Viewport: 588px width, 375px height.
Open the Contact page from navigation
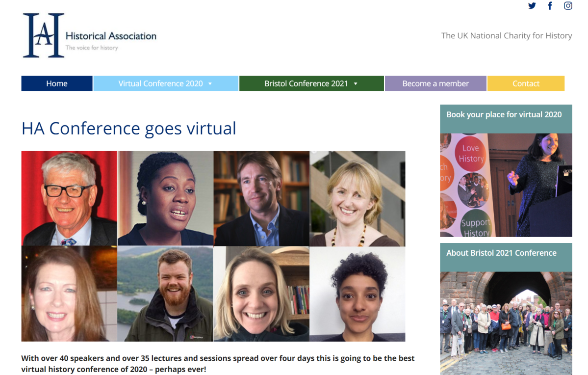point(525,83)
